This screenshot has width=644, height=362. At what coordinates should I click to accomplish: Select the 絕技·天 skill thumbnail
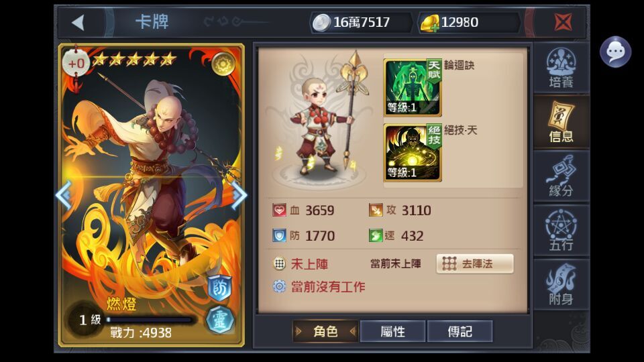tap(413, 153)
